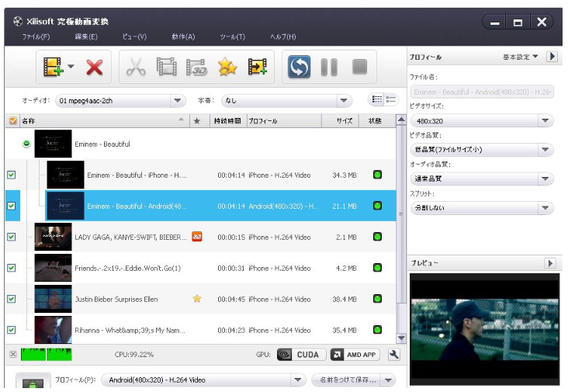Click the 3D conversion tool icon
This screenshot has width=568, height=392.
point(196,67)
